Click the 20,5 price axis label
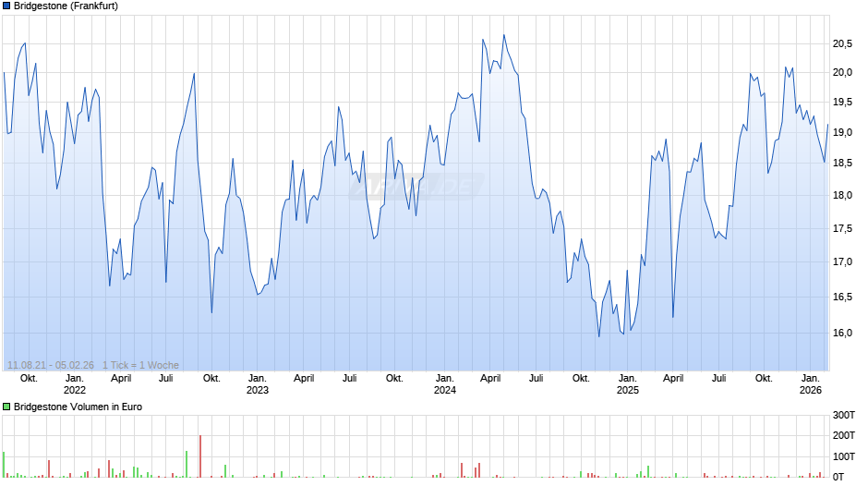Viewport: 868px width, 486px height. [x=842, y=44]
